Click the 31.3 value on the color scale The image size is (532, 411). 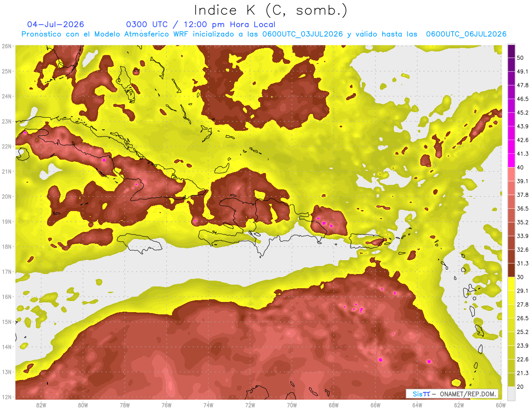tap(523, 263)
